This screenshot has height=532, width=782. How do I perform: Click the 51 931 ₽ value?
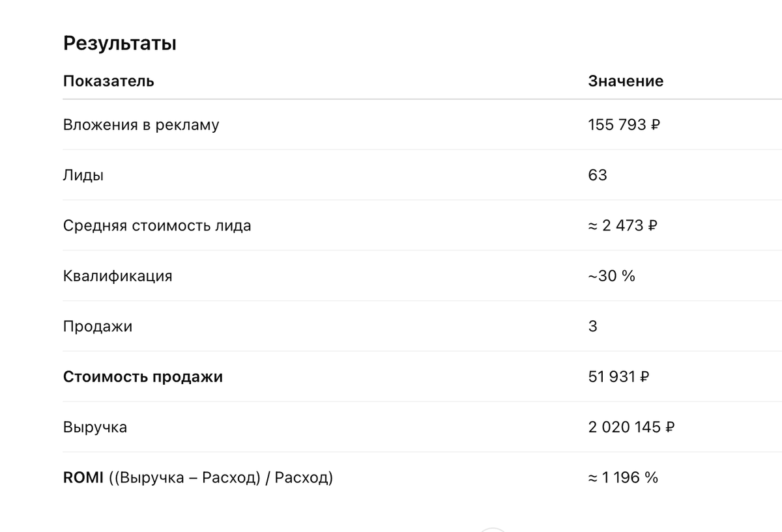coord(618,377)
